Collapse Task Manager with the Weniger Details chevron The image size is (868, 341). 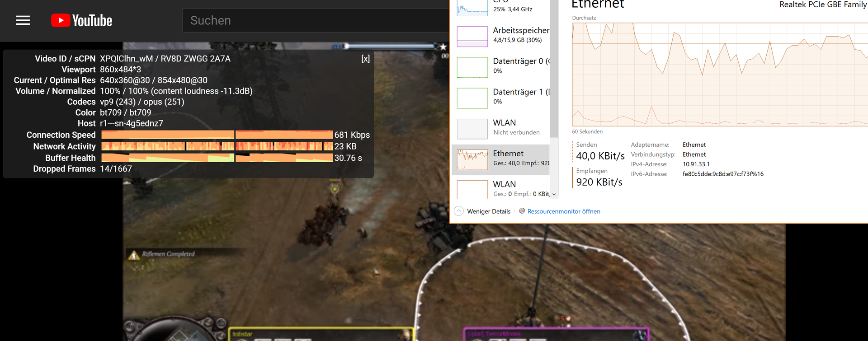[x=459, y=211]
